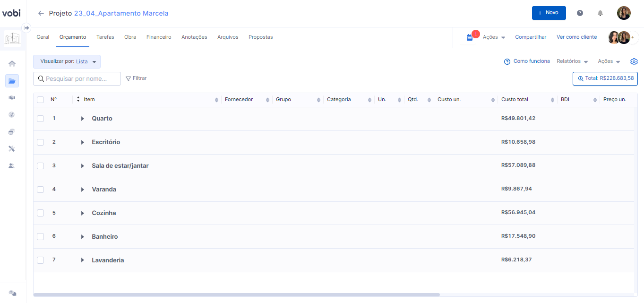Expand the Lavanderia group
This screenshot has height=303, width=644.
(82, 260)
